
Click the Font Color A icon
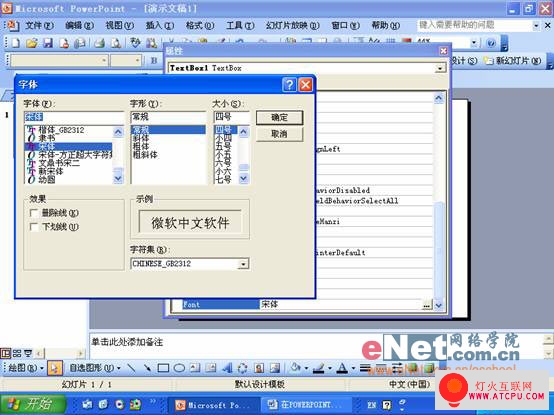pos(342,368)
